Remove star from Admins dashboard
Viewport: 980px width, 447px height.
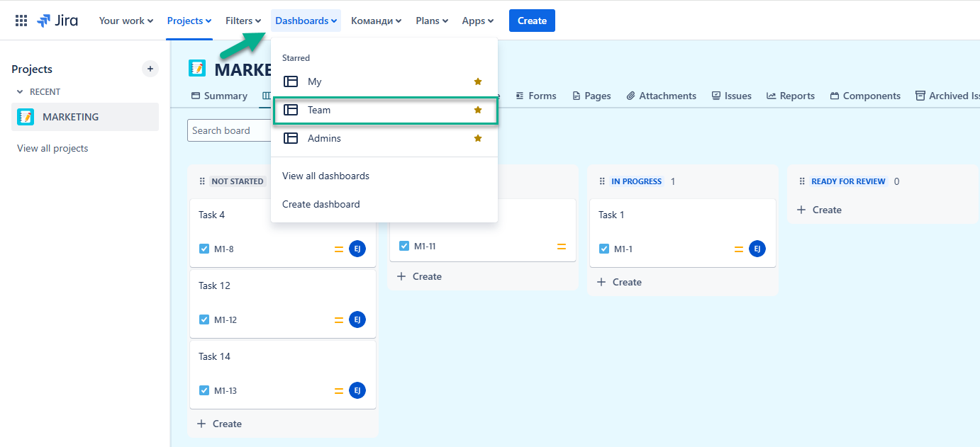point(478,138)
